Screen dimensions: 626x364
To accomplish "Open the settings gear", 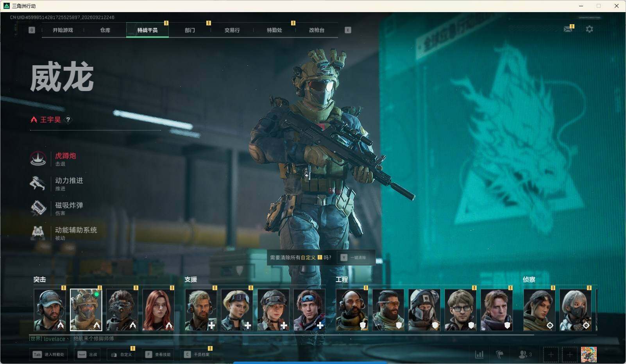I will (589, 29).
